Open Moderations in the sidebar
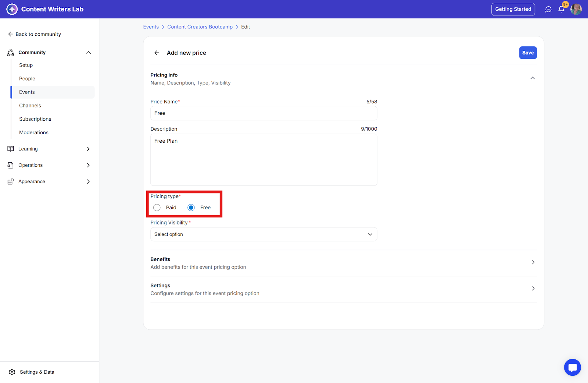This screenshot has width=588, height=383. tap(34, 132)
